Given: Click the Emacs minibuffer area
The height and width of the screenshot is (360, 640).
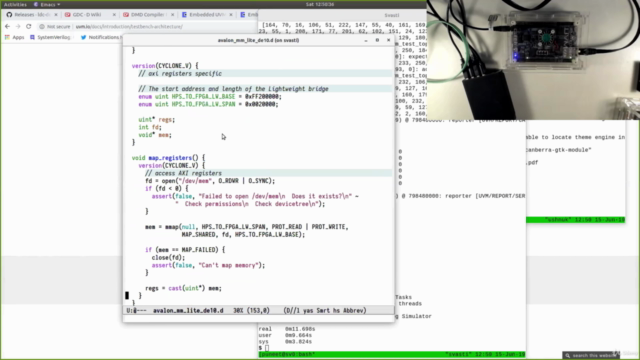Looking at the screenshot, I should [258, 318].
